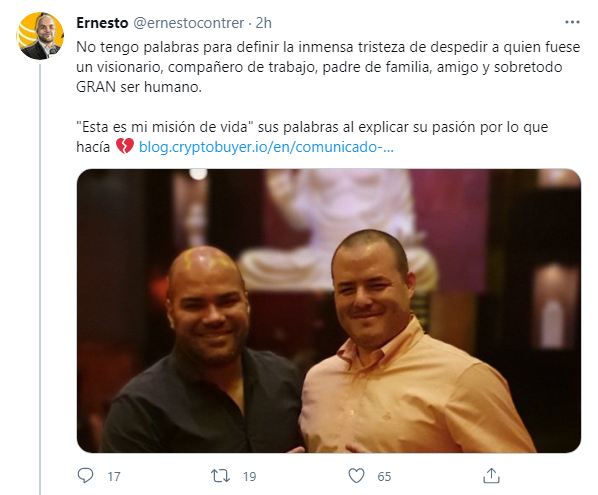Click the quoted line 'Esta es mi misión de vida'
The width and height of the screenshot is (598, 495).
165,127
